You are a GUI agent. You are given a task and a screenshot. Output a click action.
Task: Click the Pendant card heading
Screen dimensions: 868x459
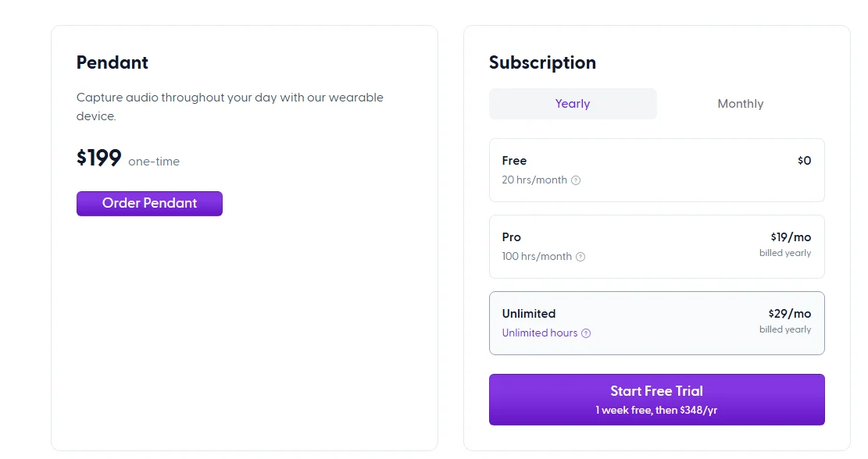pyautogui.click(x=113, y=62)
